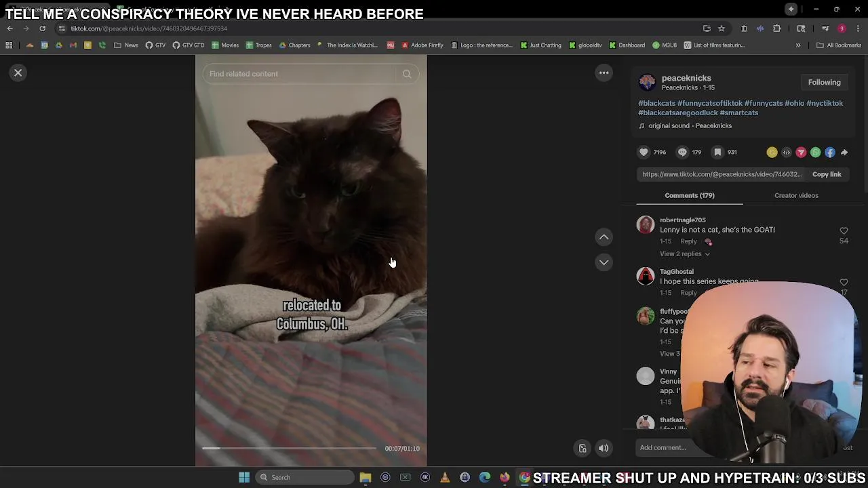Reload the page
This screenshot has width=868, height=488.
[42, 28]
